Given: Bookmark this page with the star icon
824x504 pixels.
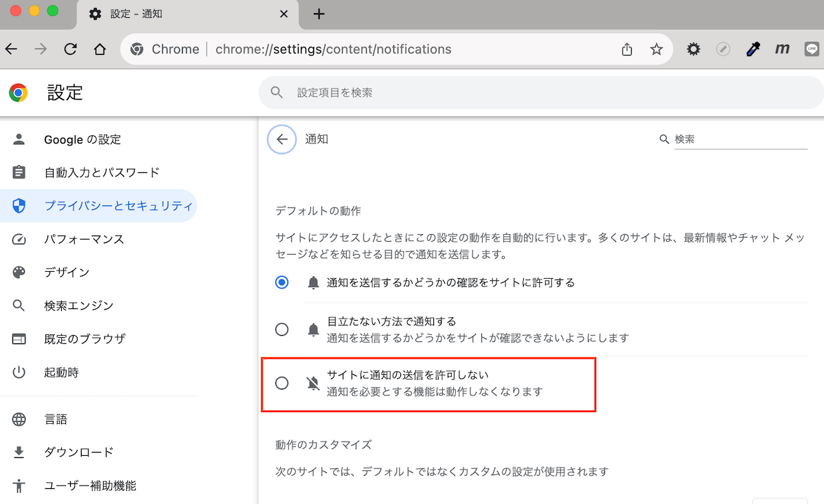Looking at the screenshot, I should (656, 49).
